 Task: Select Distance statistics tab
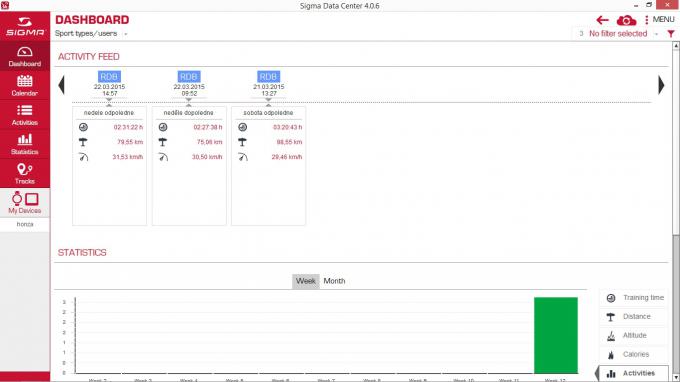click(635, 317)
